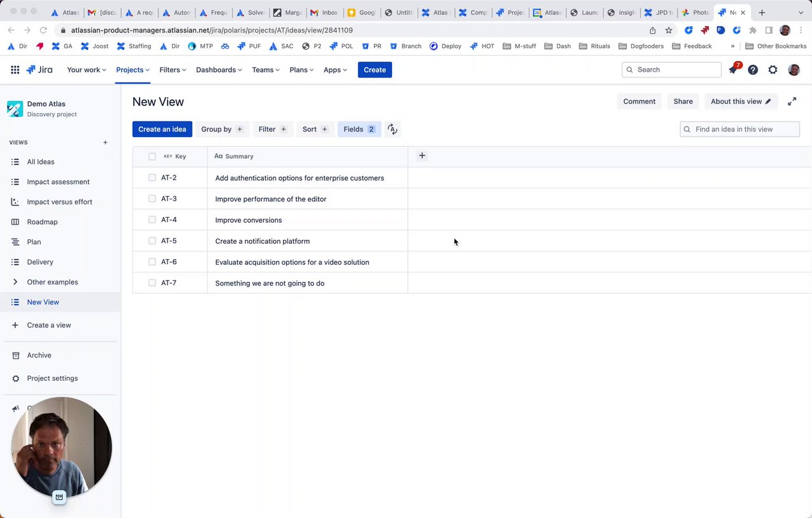Check the AT-5 row checkbox
The height and width of the screenshot is (518, 812).
152,241
